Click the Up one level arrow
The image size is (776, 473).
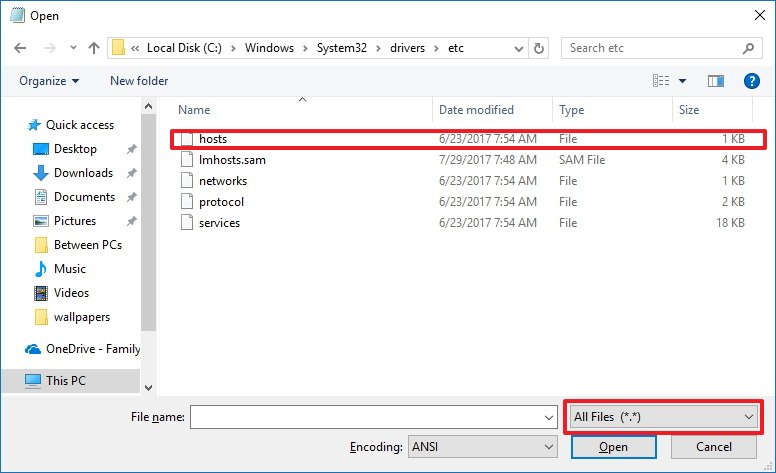coord(94,48)
